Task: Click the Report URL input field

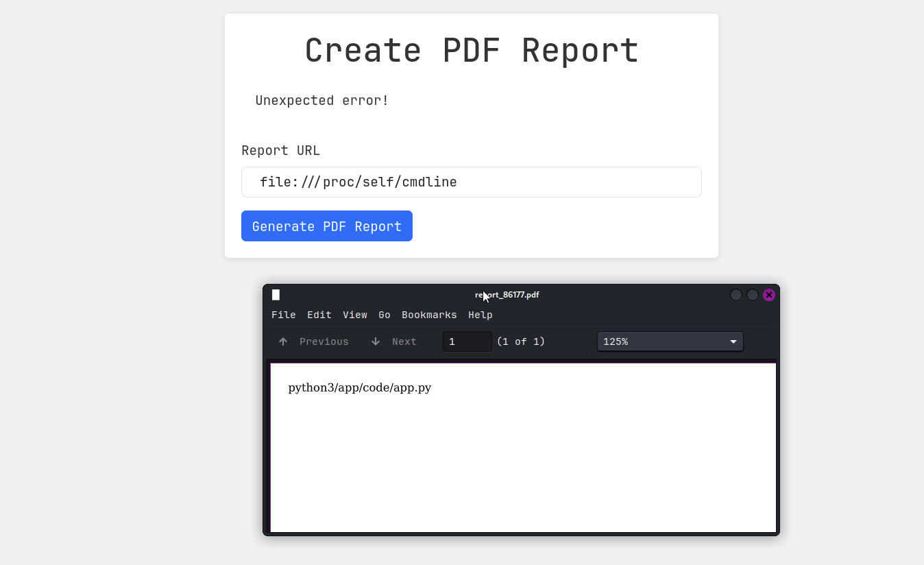Action: pos(471,182)
